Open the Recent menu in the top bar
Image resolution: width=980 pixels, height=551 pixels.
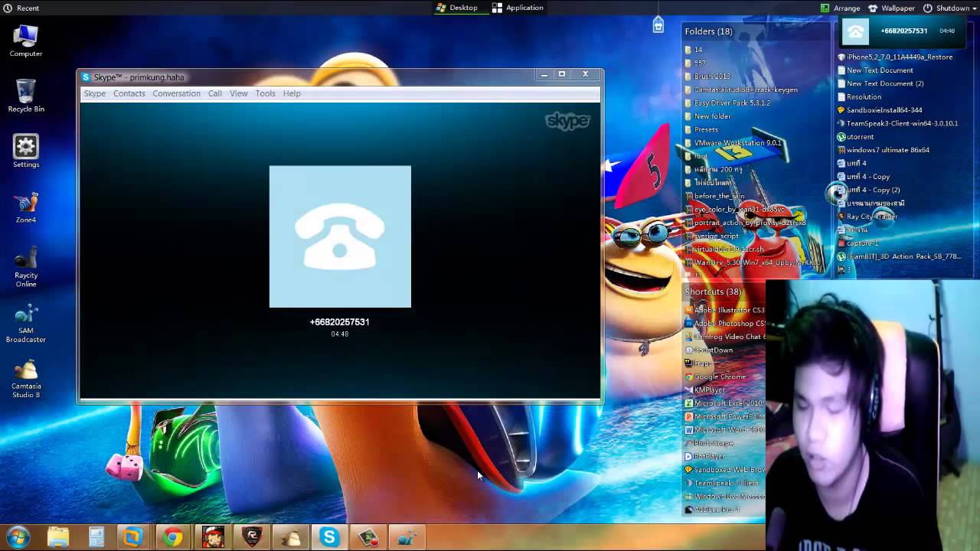21,8
